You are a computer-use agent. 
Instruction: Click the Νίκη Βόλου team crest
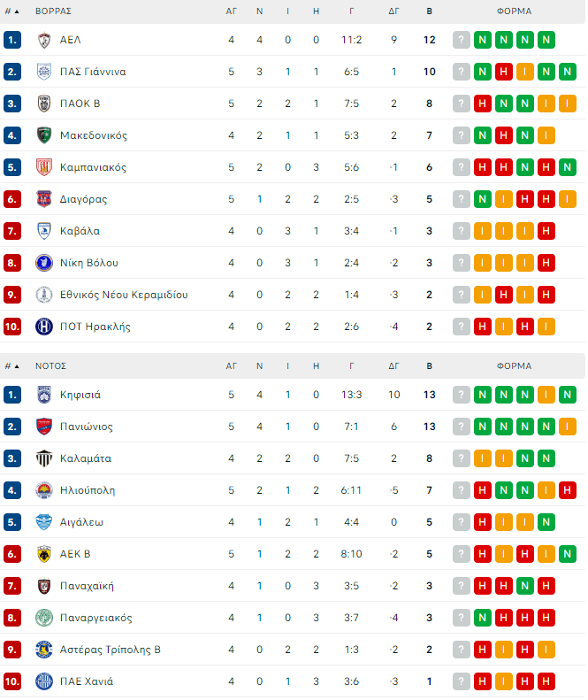(x=44, y=263)
